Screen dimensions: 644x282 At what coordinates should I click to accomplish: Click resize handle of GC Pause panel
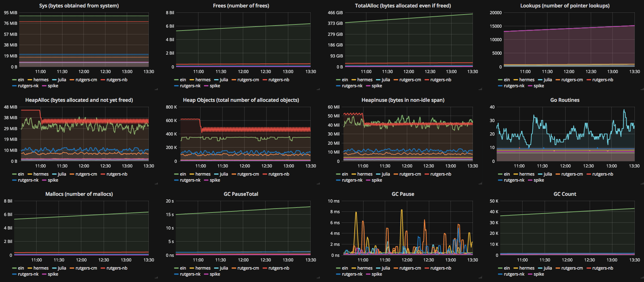click(x=480, y=278)
